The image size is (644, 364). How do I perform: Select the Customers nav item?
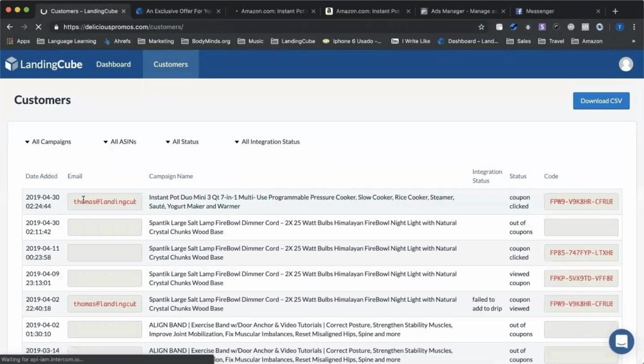[170, 64]
